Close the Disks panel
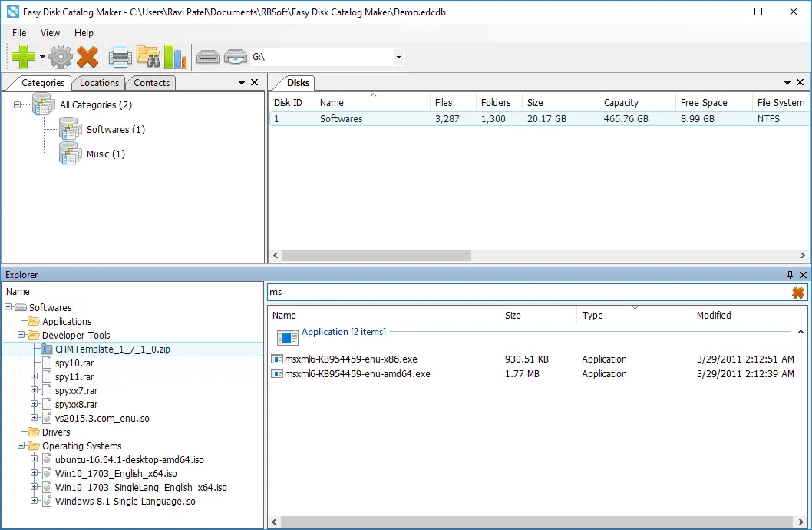812x530 pixels. point(800,82)
